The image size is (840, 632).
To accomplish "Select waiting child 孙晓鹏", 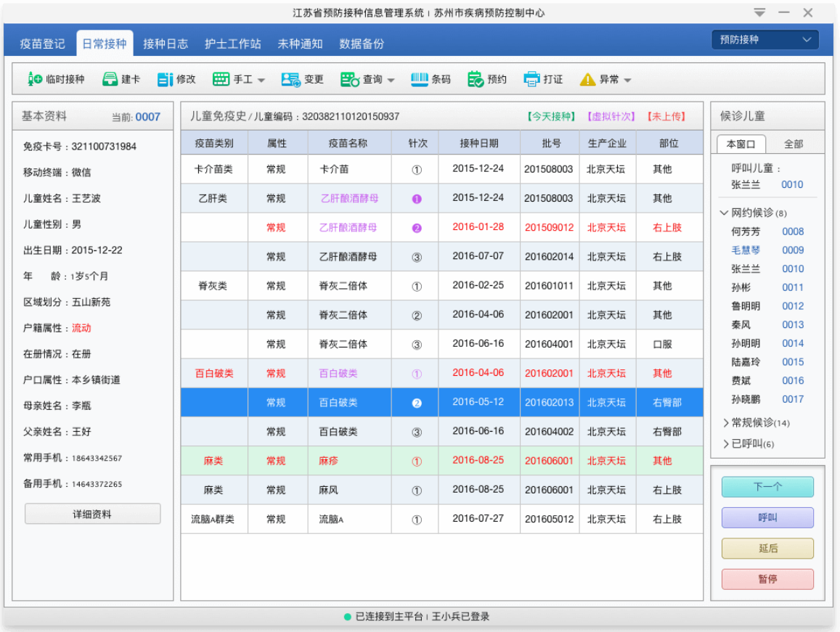I will pos(746,400).
